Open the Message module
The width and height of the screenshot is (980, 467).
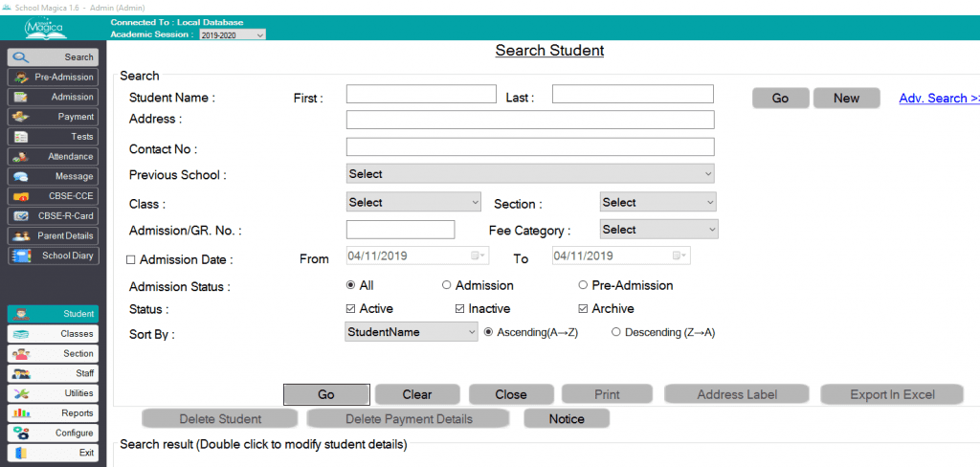54,176
